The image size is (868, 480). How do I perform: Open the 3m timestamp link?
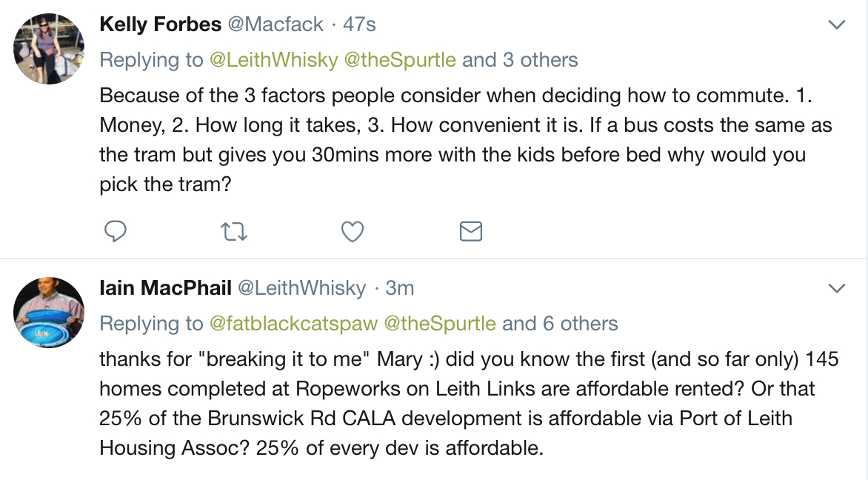click(400, 288)
